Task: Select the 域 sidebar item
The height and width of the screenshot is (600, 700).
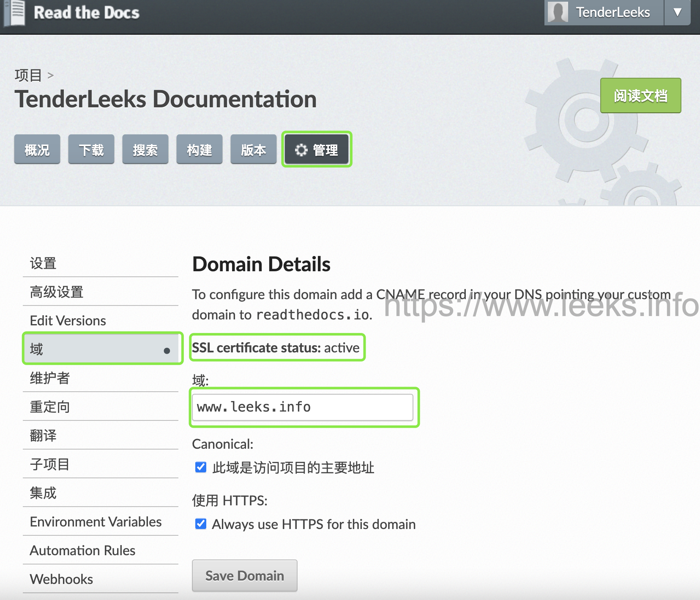Action: pos(101,349)
